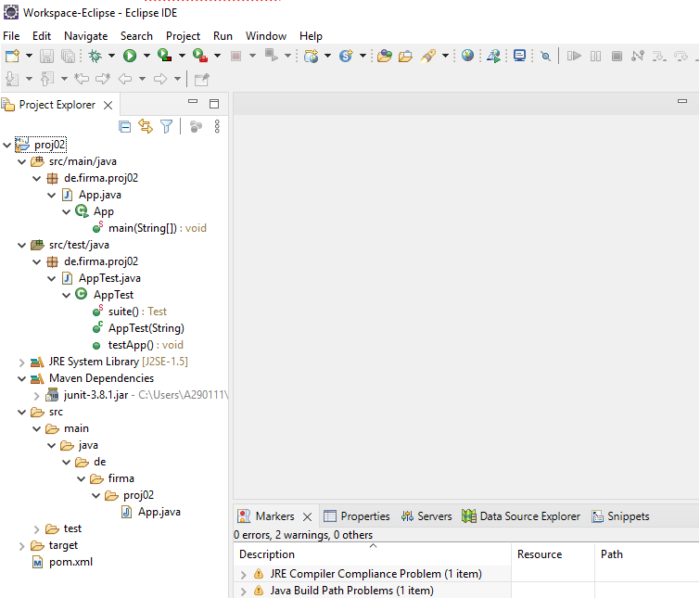Switch to the Properties tab
700x598 pixels.
tap(356, 516)
